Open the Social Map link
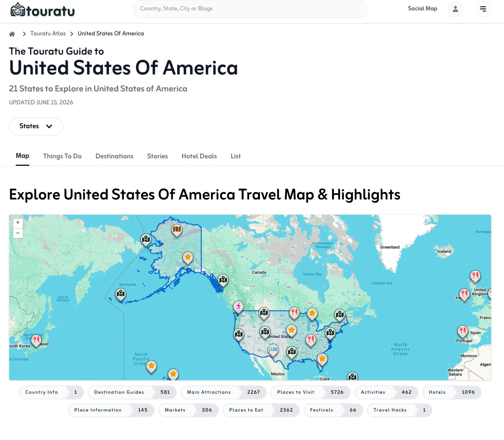 click(x=422, y=9)
